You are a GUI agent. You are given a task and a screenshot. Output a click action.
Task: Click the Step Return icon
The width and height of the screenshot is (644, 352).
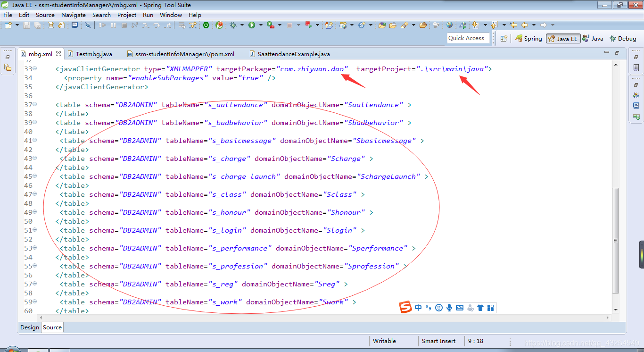tap(168, 25)
